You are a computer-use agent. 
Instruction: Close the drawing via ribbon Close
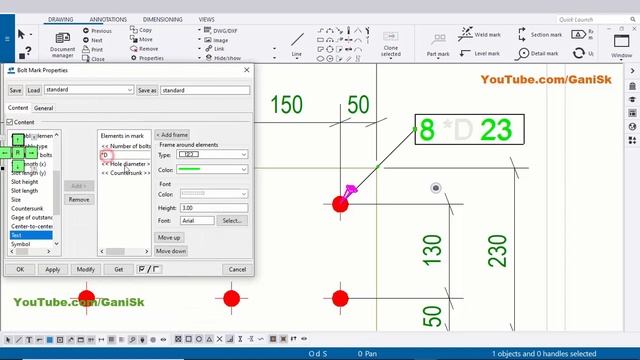93,59
